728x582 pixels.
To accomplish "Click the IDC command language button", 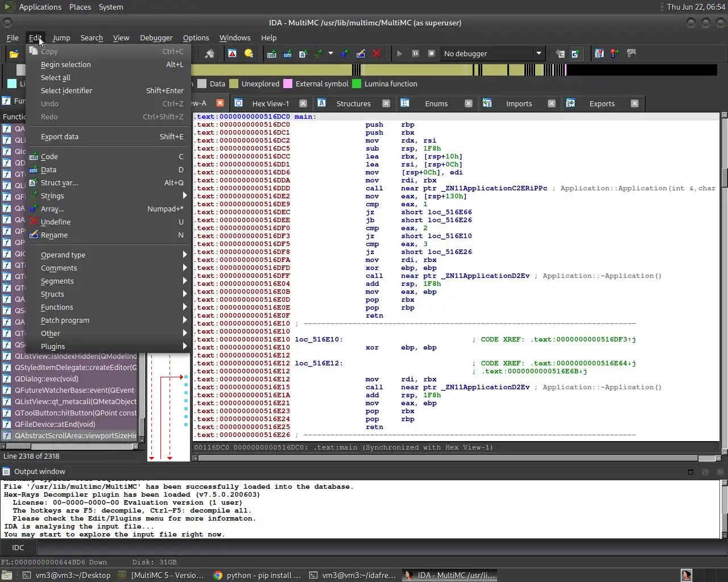I will pyautogui.click(x=18, y=547).
